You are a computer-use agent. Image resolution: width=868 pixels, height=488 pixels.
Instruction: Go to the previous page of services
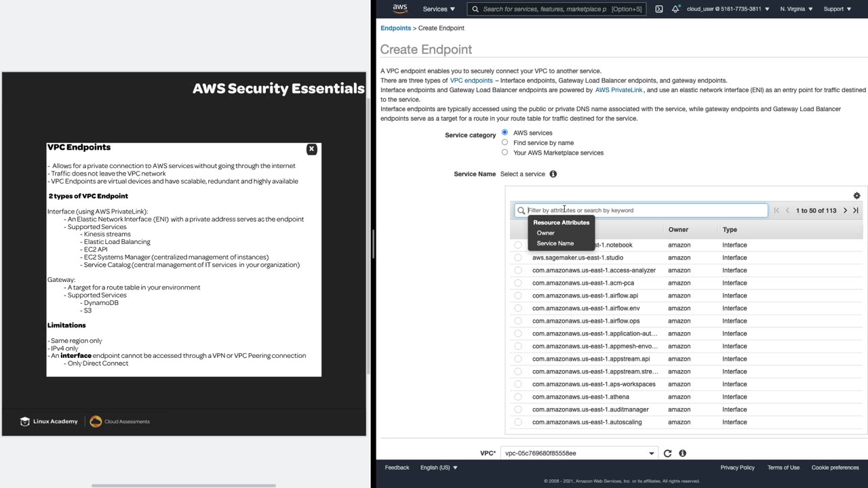point(787,211)
